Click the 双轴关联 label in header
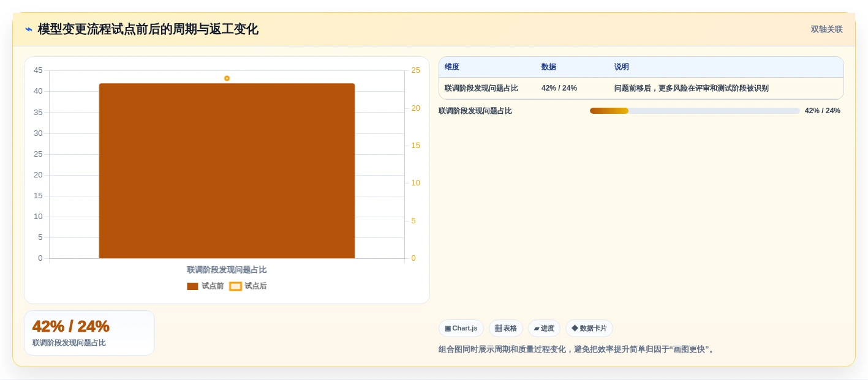The image size is (868, 380). [x=826, y=29]
